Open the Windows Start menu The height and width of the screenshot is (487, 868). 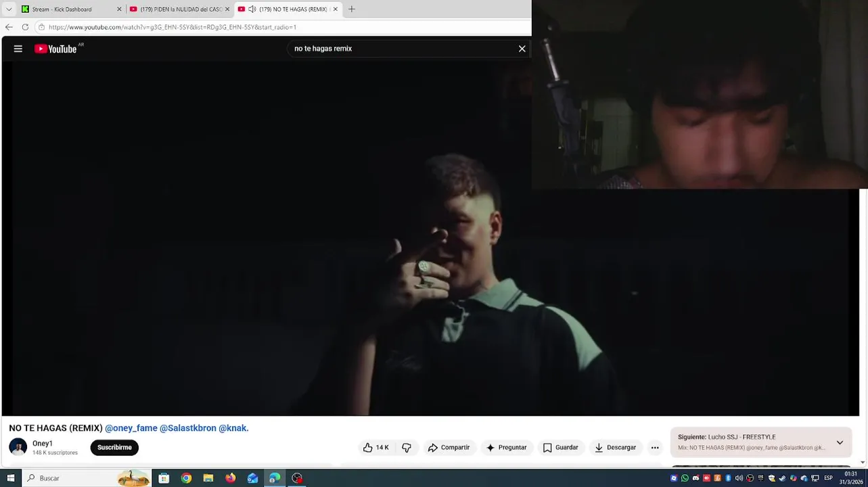pyautogui.click(x=10, y=478)
